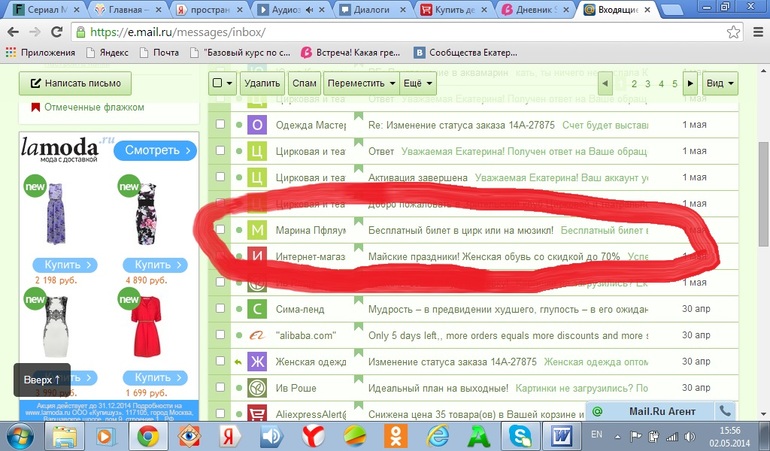Bookmark page with star icon

pos(733,32)
